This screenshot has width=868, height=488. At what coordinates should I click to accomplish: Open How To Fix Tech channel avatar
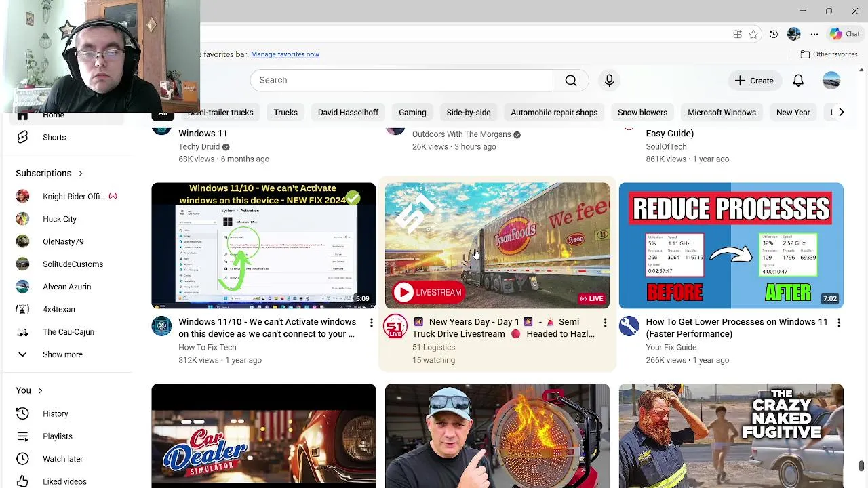coord(161,326)
